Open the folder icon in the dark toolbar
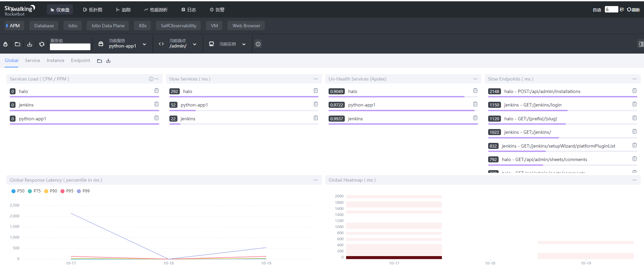 [18, 44]
